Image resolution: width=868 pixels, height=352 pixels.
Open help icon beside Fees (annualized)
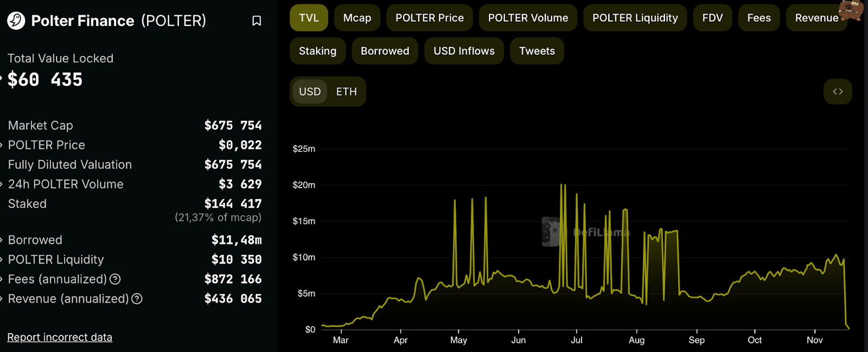coord(115,279)
